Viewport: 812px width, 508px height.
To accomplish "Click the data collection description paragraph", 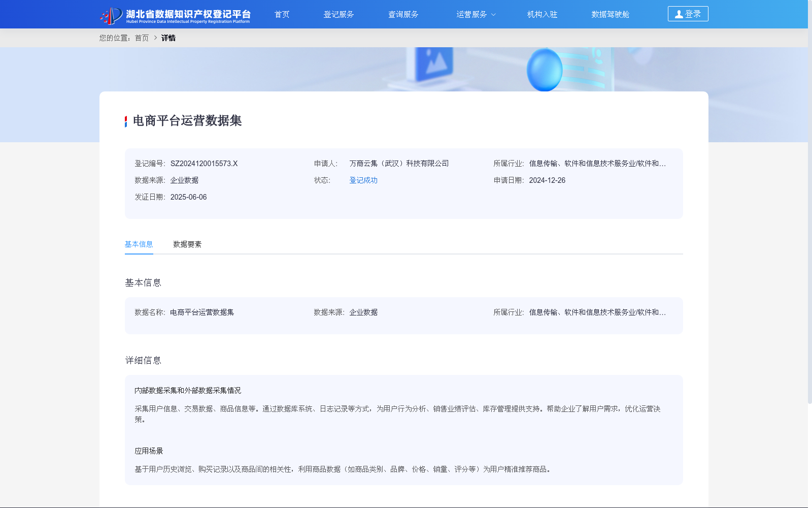I will [x=397, y=414].
